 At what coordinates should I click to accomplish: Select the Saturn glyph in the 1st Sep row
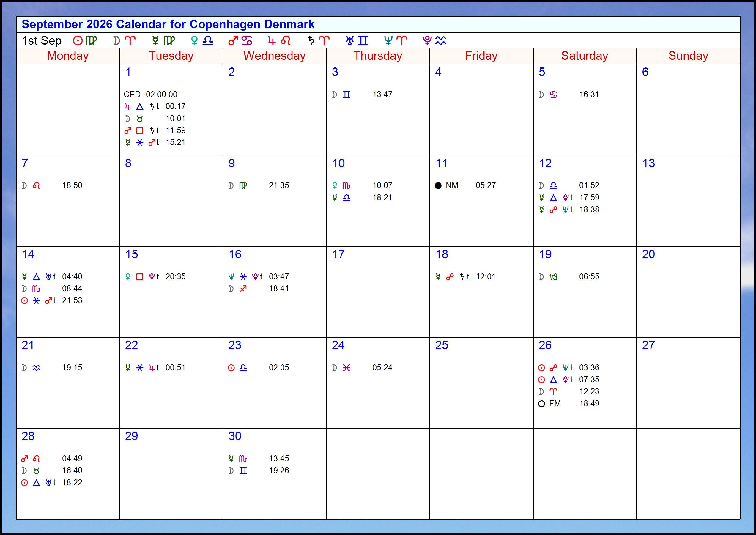pos(311,41)
